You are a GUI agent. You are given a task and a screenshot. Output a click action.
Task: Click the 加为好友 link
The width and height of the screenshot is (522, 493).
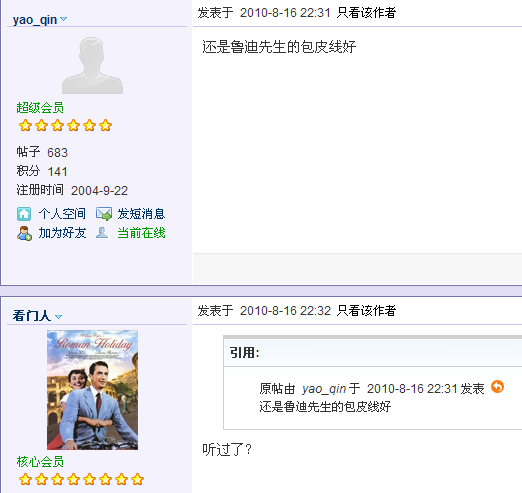[x=62, y=233]
